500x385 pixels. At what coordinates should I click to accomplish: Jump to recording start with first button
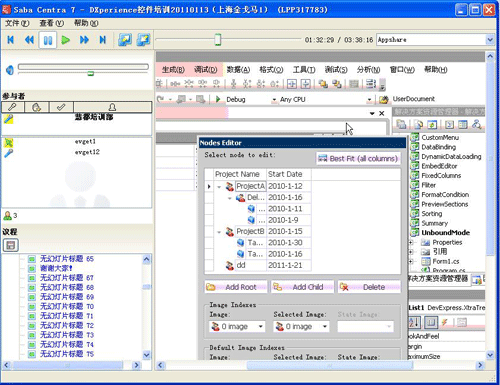click(x=11, y=40)
